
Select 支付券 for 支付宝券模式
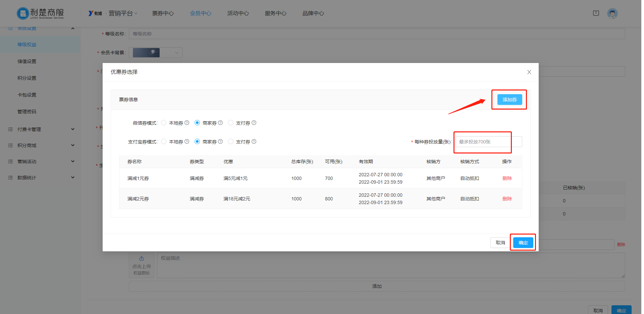click(x=231, y=141)
